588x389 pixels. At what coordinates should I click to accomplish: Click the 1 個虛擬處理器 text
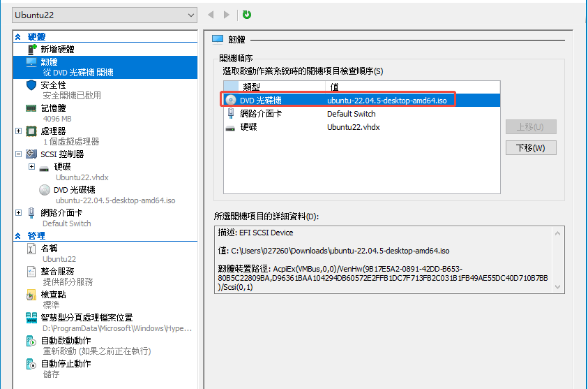(x=71, y=142)
